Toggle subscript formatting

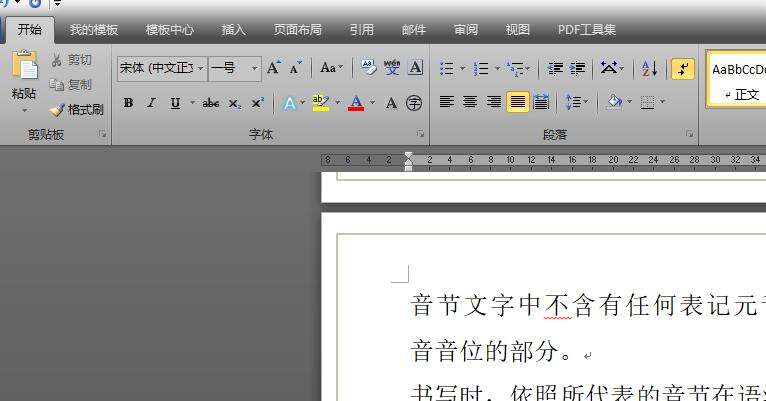234,104
